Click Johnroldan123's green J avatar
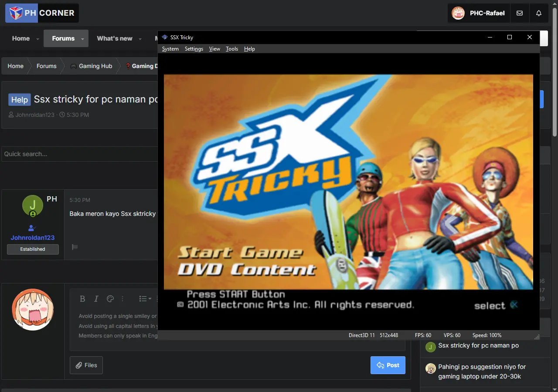558x392 pixels. tap(33, 205)
